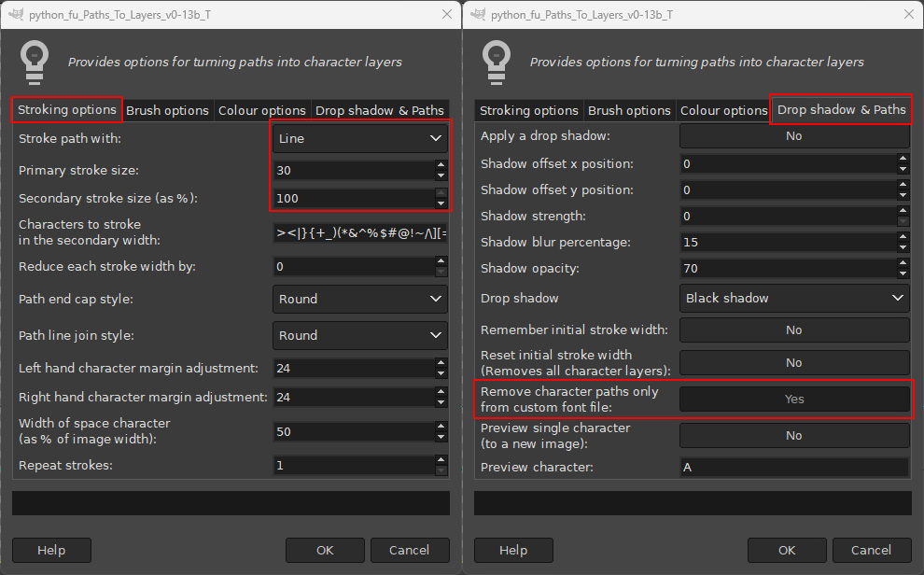The image size is (924, 575).
Task: Decrease Primary stroke size with down arrow
Action: [441, 175]
